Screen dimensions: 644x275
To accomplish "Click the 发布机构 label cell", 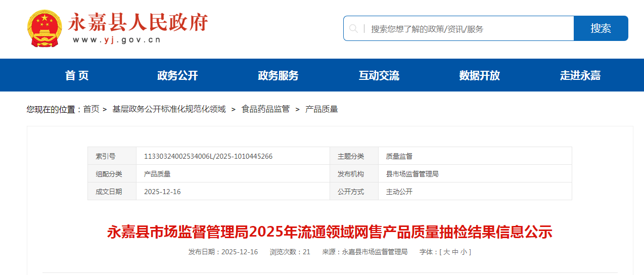I will pyautogui.click(x=354, y=174).
